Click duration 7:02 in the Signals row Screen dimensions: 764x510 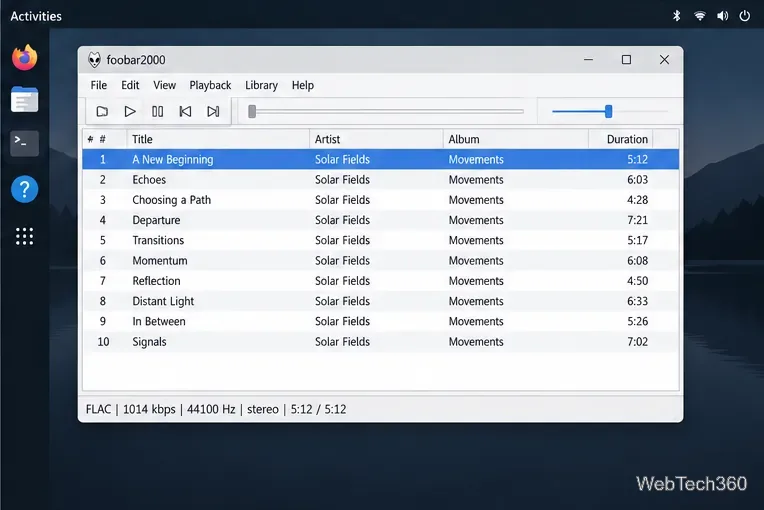click(637, 341)
